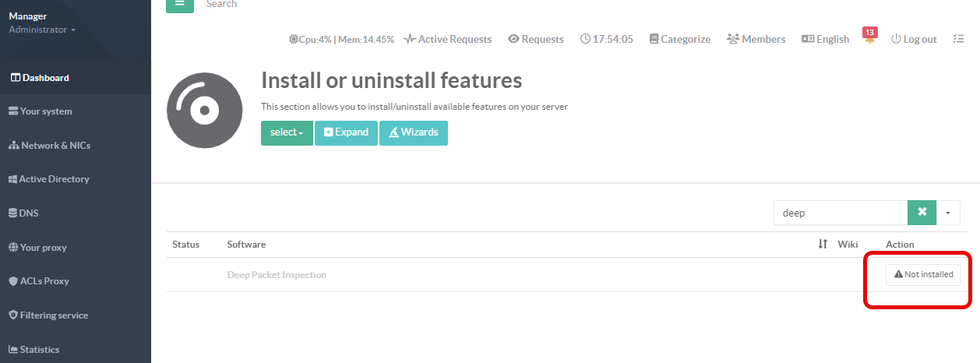View Requests with the eye icon
Screen dimensions: 980x363
tap(535, 39)
